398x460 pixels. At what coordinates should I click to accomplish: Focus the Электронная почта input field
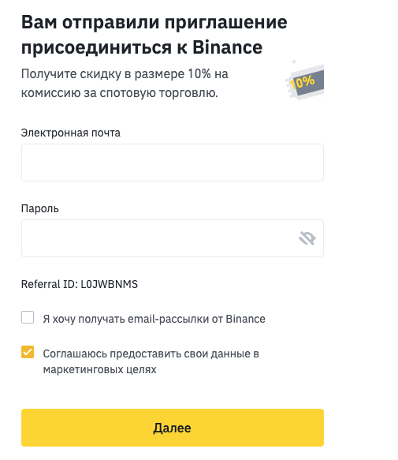click(x=172, y=163)
